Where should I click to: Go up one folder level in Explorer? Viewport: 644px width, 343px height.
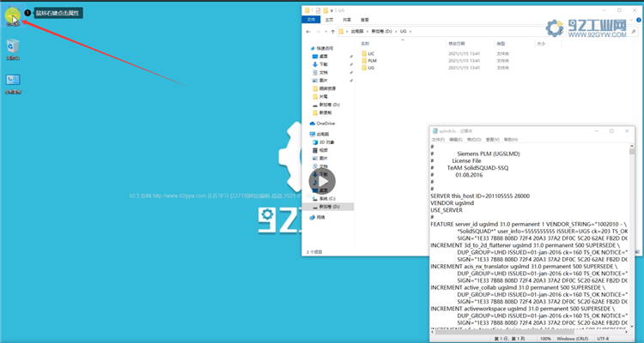(332, 32)
